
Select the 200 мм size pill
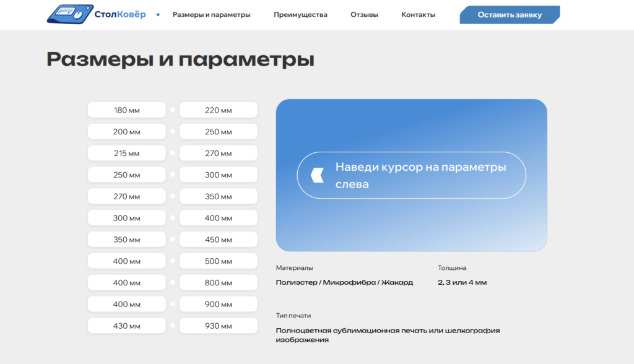[x=126, y=131]
